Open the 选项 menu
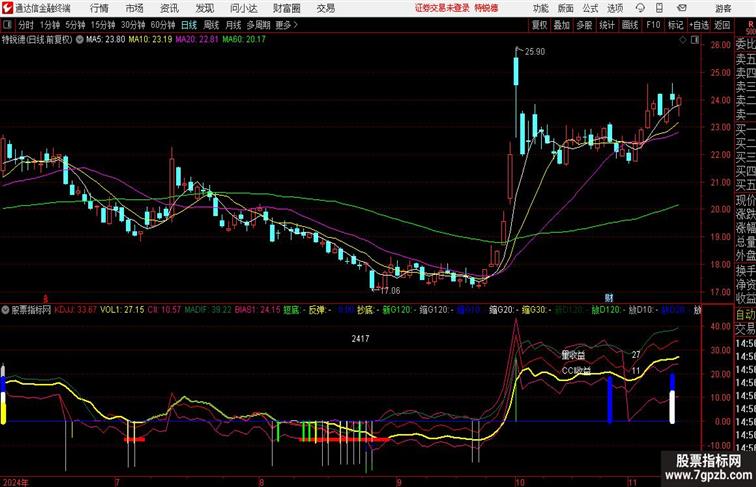756x487 pixels. tap(615, 8)
